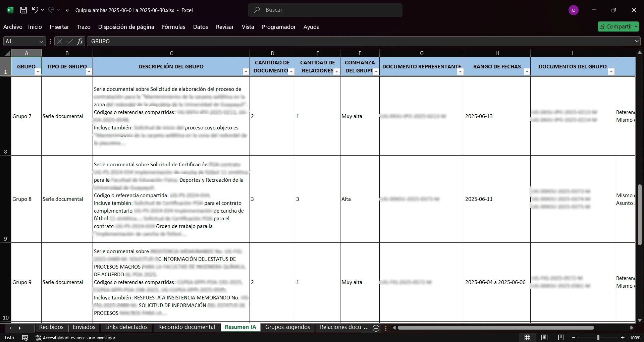Select row 9 header
Viewport: 644px width, 342px height.
[x=5, y=199]
